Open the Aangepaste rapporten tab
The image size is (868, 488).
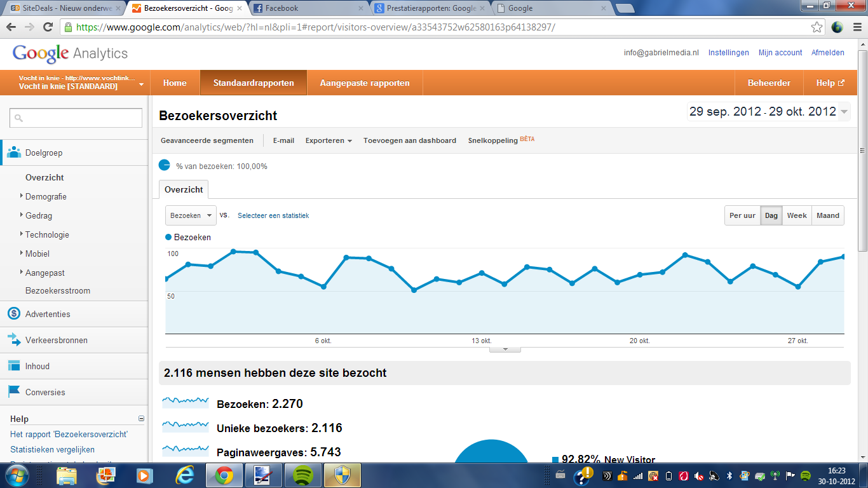(365, 83)
